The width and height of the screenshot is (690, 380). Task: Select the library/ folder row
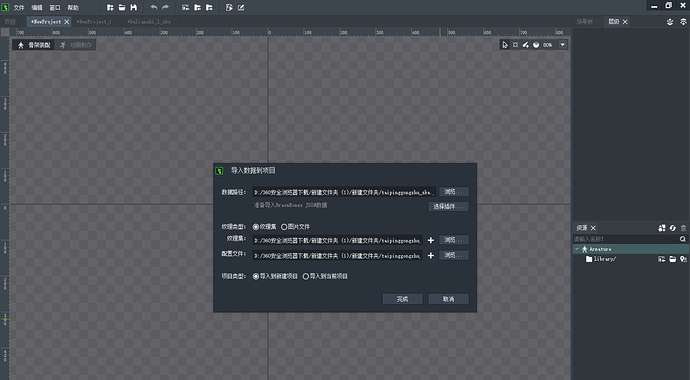[631, 259]
